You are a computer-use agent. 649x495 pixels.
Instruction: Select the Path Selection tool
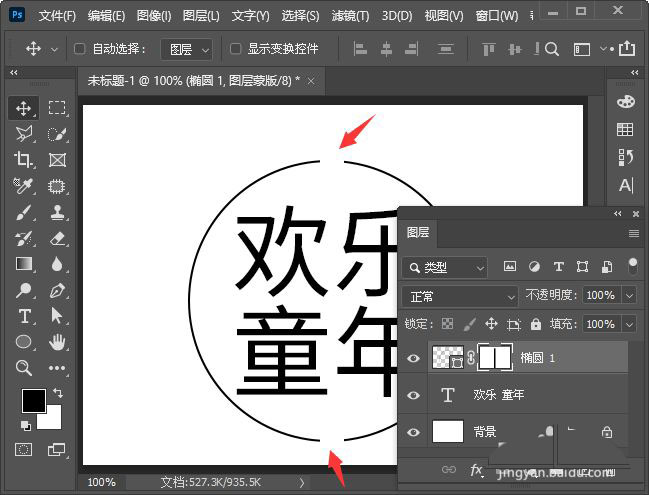(57, 316)
